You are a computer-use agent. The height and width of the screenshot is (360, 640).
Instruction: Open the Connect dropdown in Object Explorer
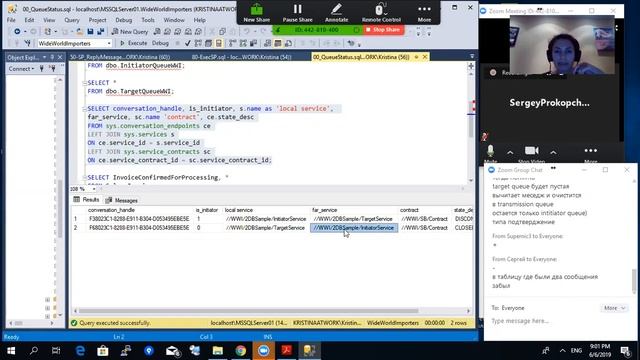[22, 69]
